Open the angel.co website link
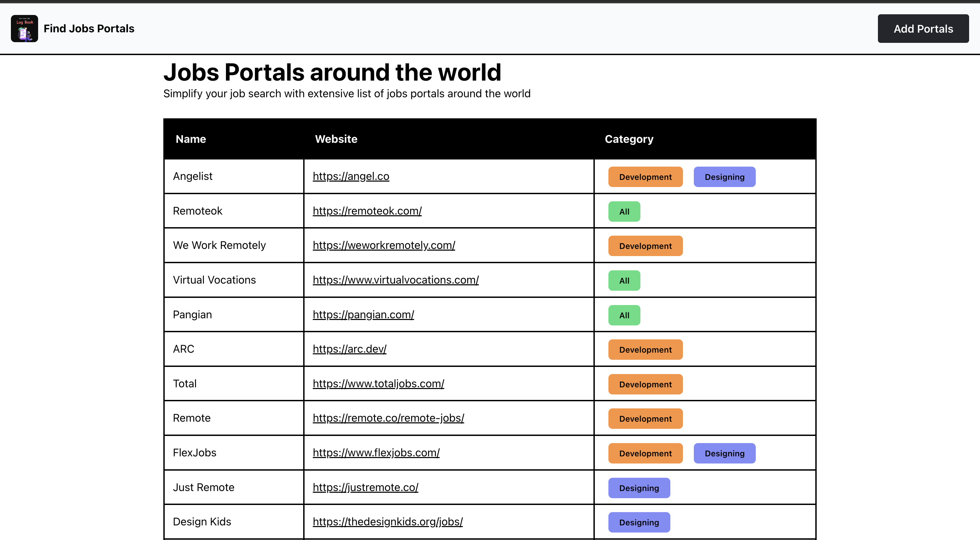980x540 pixels. (351, 176)
